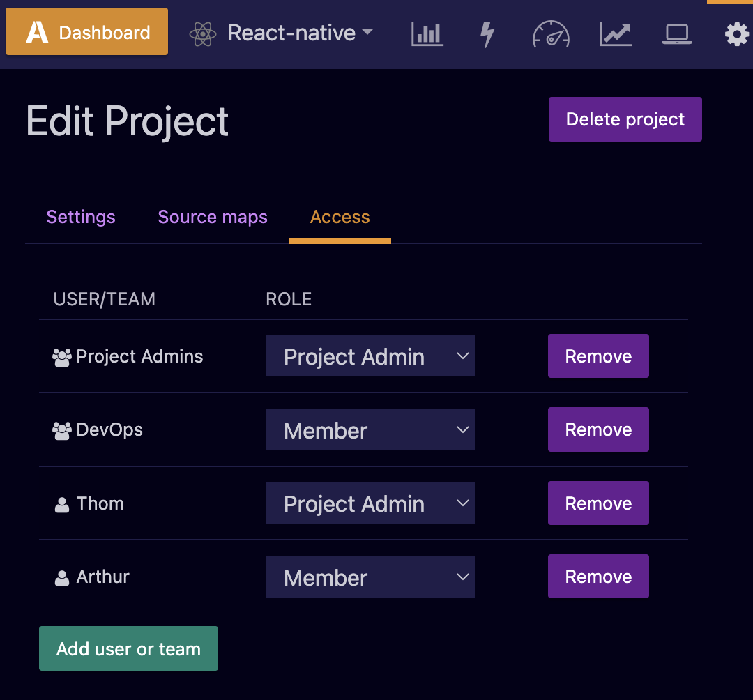The image size is (753, 700).
Task: Remove user Thom
Action: pos(598,503)
